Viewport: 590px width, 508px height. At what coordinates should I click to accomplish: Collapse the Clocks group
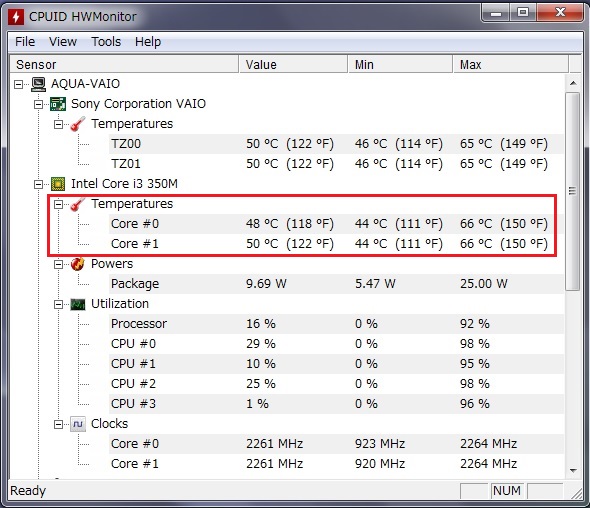pyautogui.click(x=58, y=424)
